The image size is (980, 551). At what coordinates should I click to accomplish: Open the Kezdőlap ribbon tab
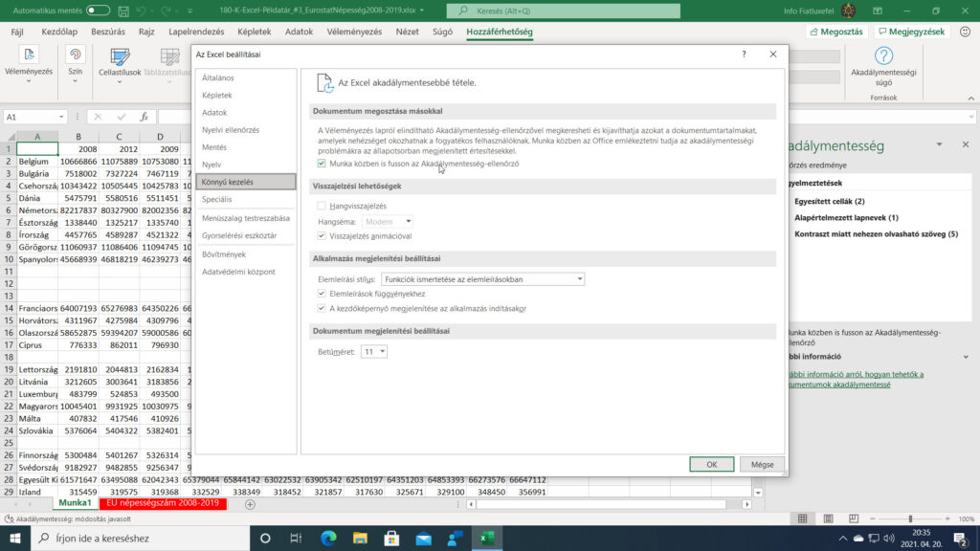(x=59, y=32)
